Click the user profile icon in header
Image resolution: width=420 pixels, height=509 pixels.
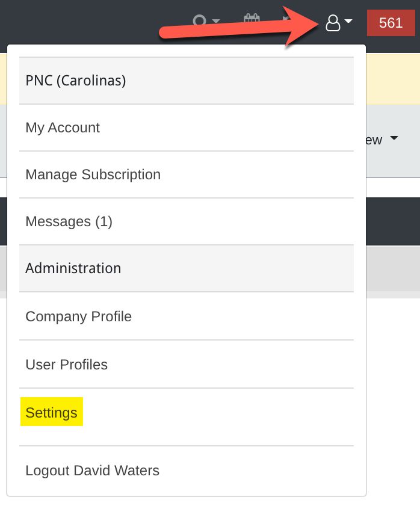(x=333, y=23)
